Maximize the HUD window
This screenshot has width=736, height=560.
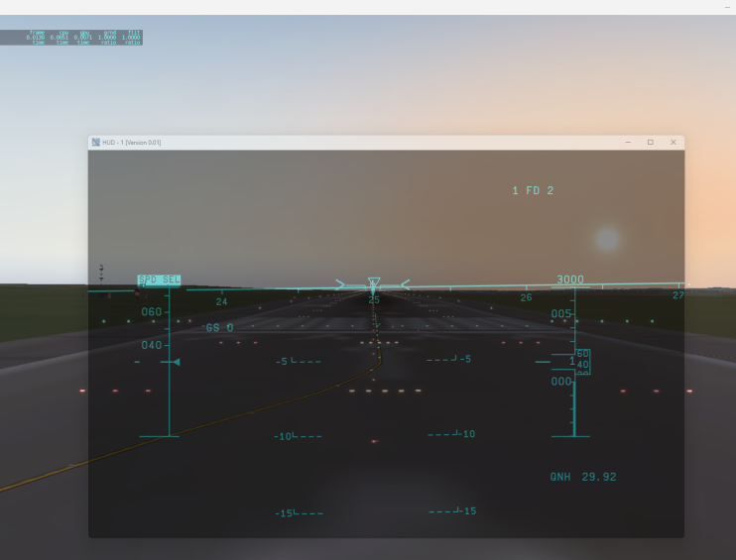[x=651, y=143]
